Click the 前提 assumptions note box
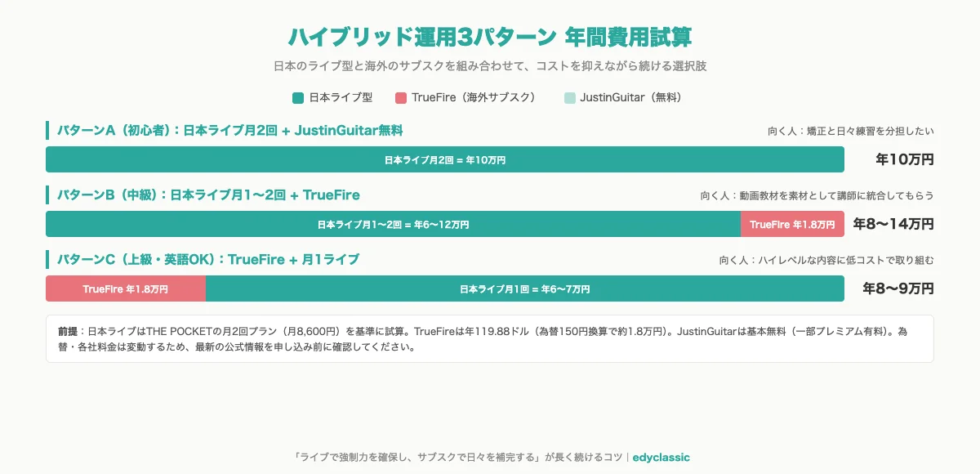The width and height of the screenshot is (980, 474). click(x=490, y=339)
